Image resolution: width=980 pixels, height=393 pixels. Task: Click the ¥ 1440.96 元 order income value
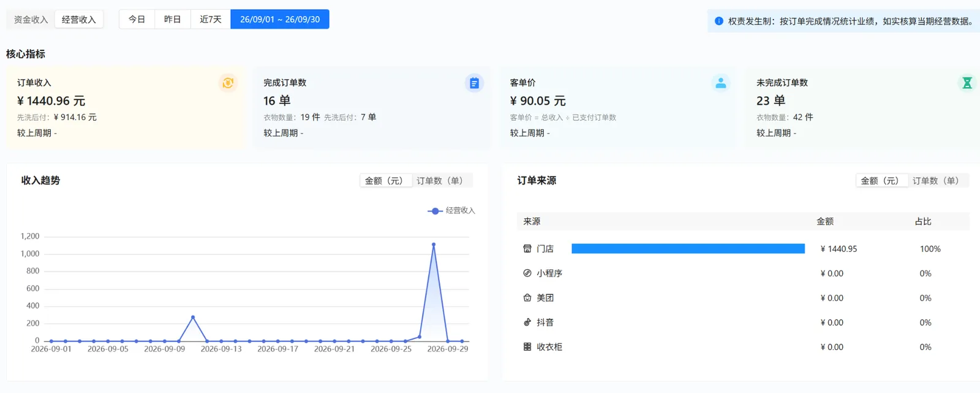click(x=51, y=101)
